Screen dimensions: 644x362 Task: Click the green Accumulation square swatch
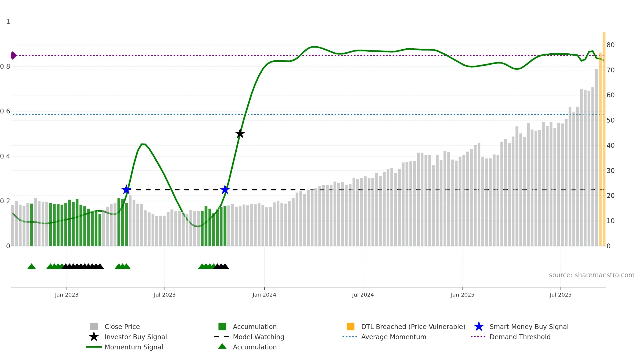(x=222, y=327)
